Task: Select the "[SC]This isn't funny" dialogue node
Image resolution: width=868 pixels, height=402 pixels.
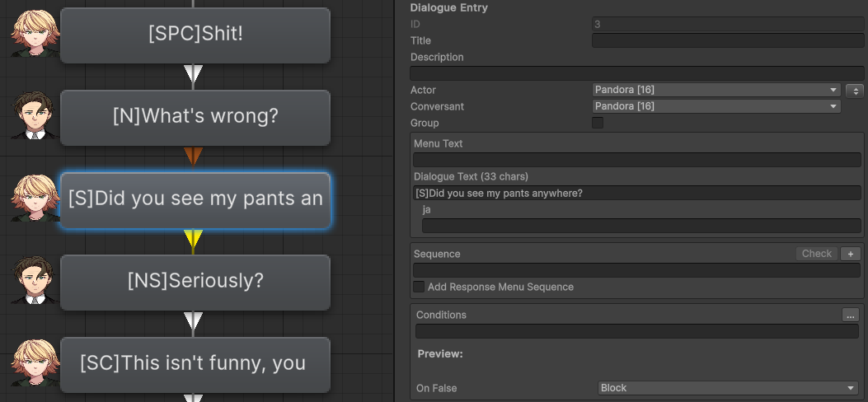Action: point(195,364)
